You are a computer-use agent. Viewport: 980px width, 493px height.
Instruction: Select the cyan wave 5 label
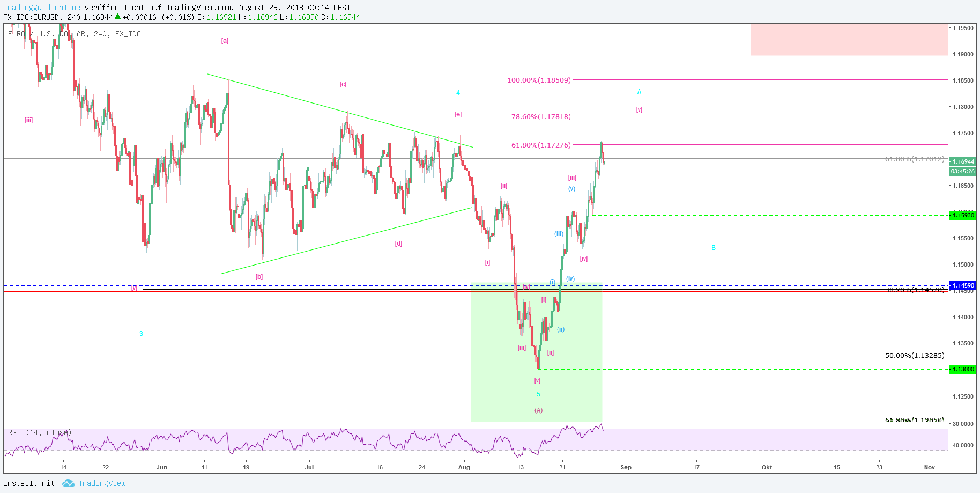(538, 394)
